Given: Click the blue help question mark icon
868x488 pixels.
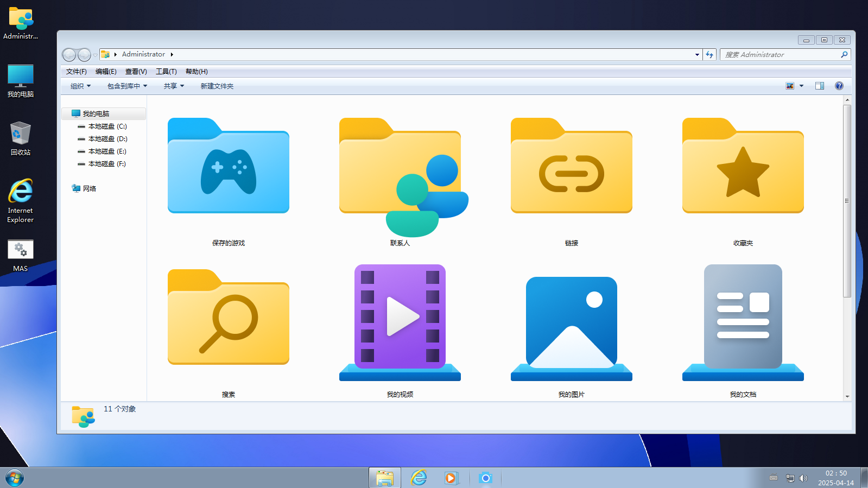Looking at the screenshot, I should coord(839,86).
